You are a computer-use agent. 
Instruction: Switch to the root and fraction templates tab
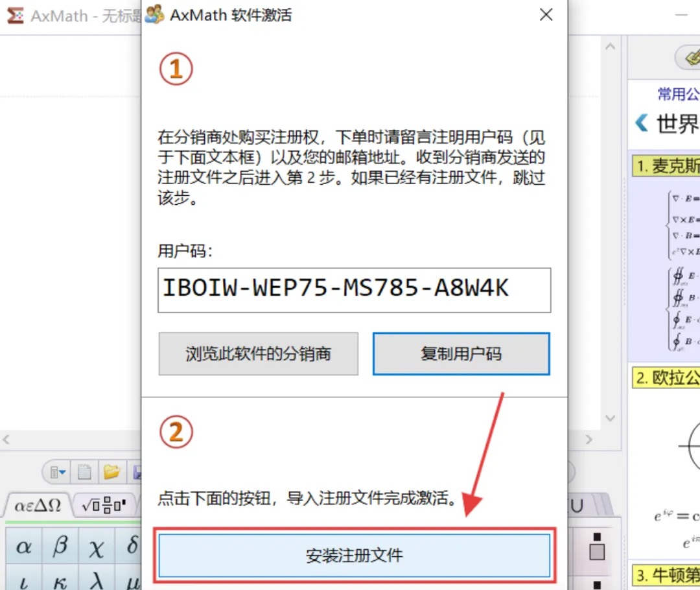tap(104, 506)
